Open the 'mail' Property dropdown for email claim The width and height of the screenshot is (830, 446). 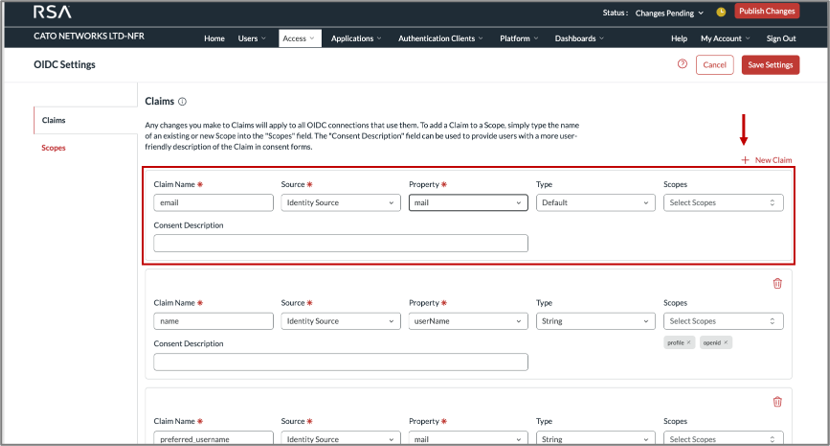point(468,203)
